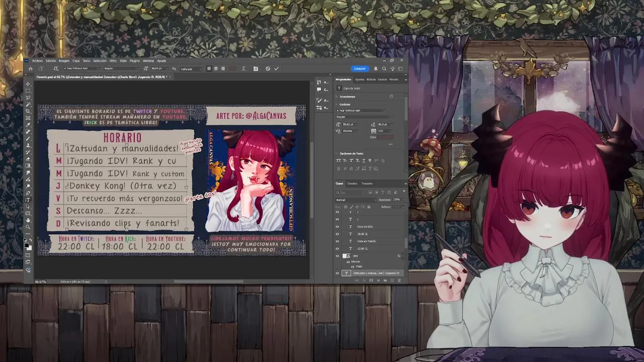
Task: Align text right in options bar
Action: point(223,68)
